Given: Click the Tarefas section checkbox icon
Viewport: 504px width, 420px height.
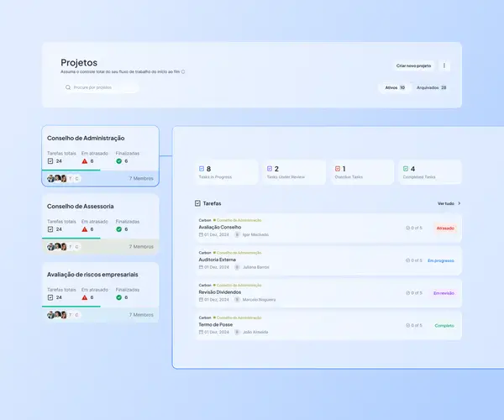Looking at the screenshot, I should point(197,203).
